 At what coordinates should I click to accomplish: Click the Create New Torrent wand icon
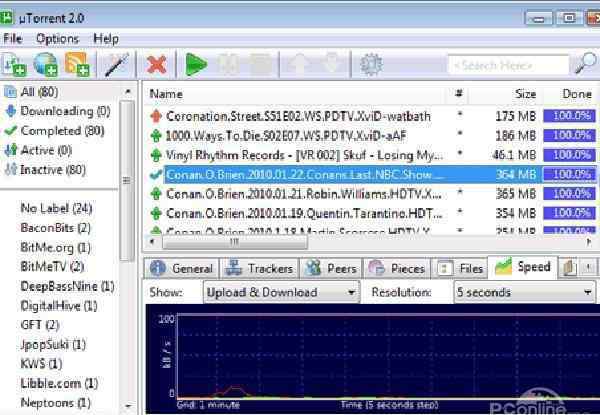coord(116,65)
